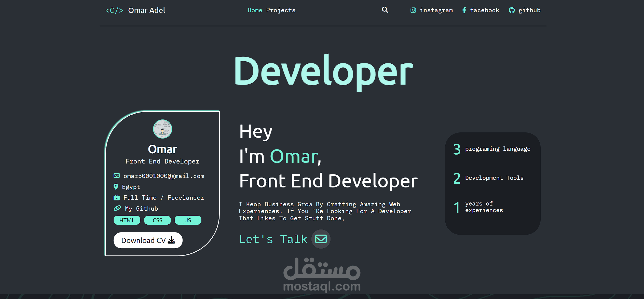The image size is (644, 299).
Task: Click the Let's Talk envelope icon
Action: [x=321, y=239]
